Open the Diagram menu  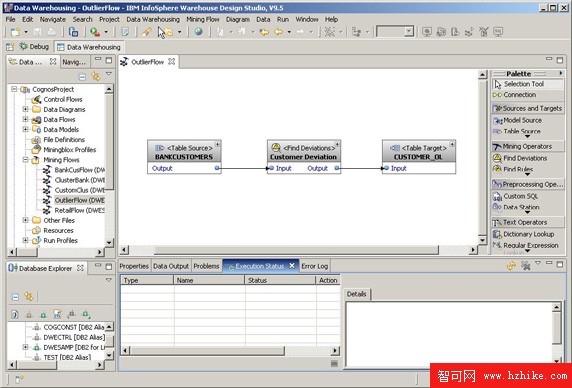[238, 19]
